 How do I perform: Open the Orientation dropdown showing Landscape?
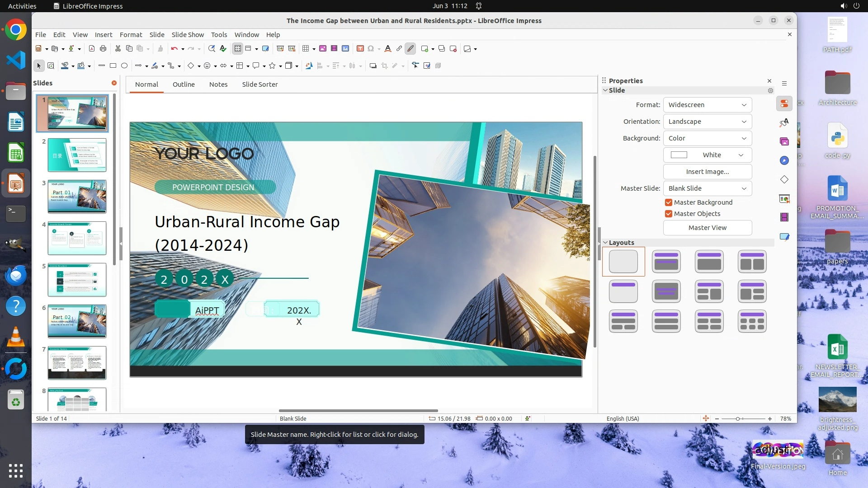point(707,122)
